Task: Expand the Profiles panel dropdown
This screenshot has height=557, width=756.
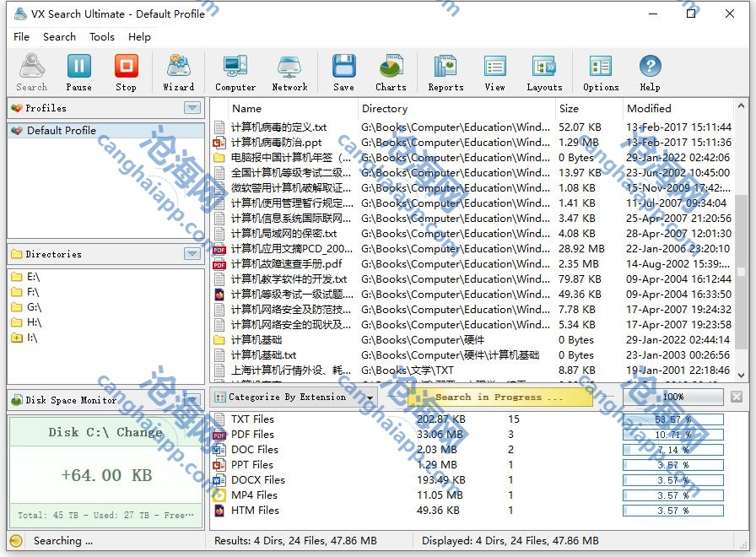Action: 192,108
